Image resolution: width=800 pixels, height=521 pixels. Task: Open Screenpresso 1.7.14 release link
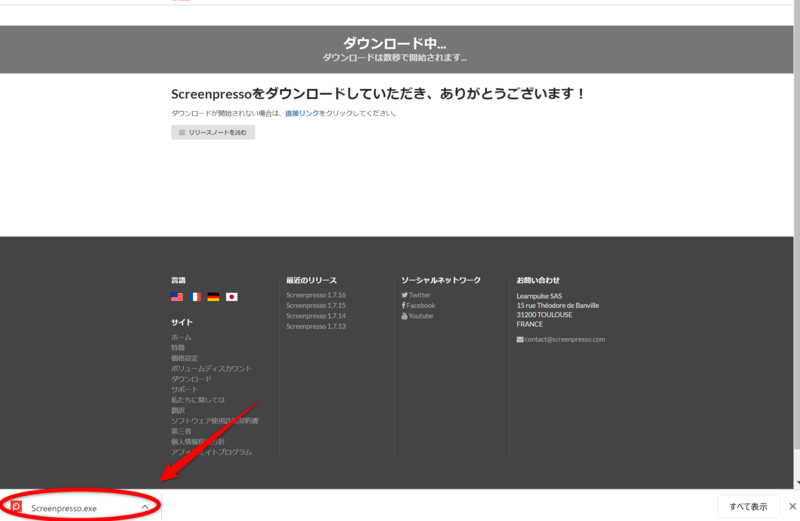tap(316, 316)
